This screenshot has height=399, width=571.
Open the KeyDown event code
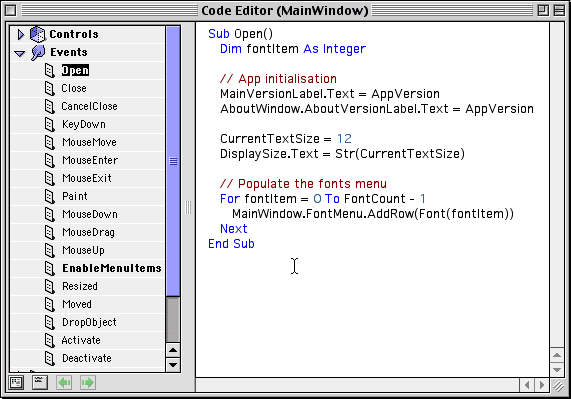click(x=84, y=125)
